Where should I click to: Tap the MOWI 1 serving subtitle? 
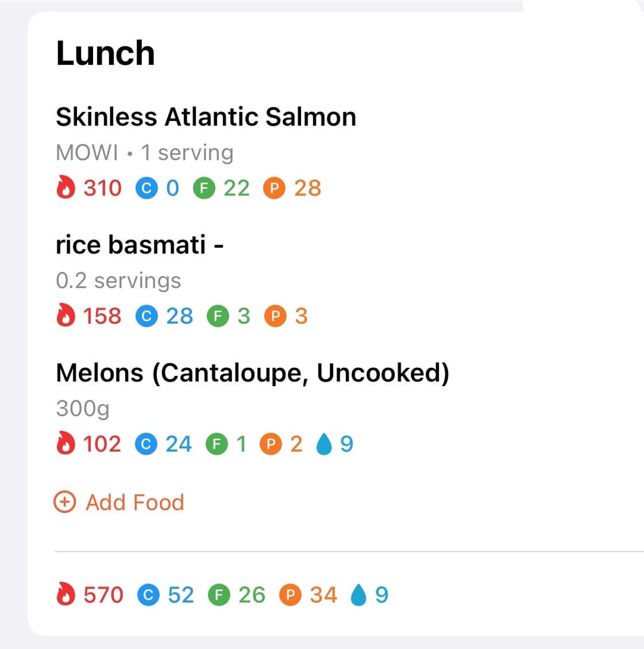(x=144, y=153)
